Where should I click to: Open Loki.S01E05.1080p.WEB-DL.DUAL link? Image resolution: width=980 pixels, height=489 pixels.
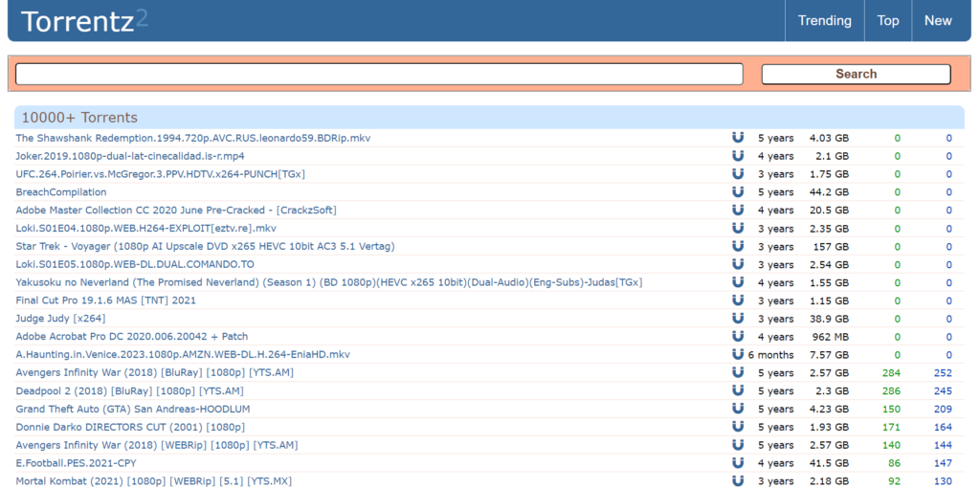(x=135, y=264)
